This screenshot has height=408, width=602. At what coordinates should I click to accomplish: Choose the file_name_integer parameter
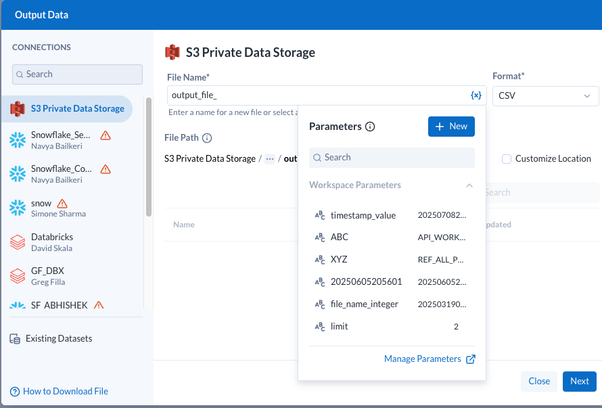click(392, 304)
